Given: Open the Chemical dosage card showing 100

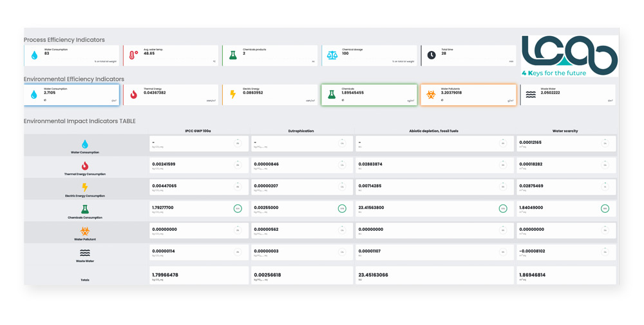Looking at the screenshot, I should [369, 55].
